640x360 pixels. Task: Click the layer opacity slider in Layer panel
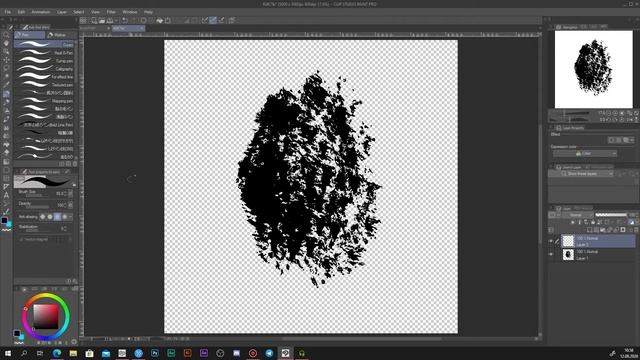click(x=611, y=215)
